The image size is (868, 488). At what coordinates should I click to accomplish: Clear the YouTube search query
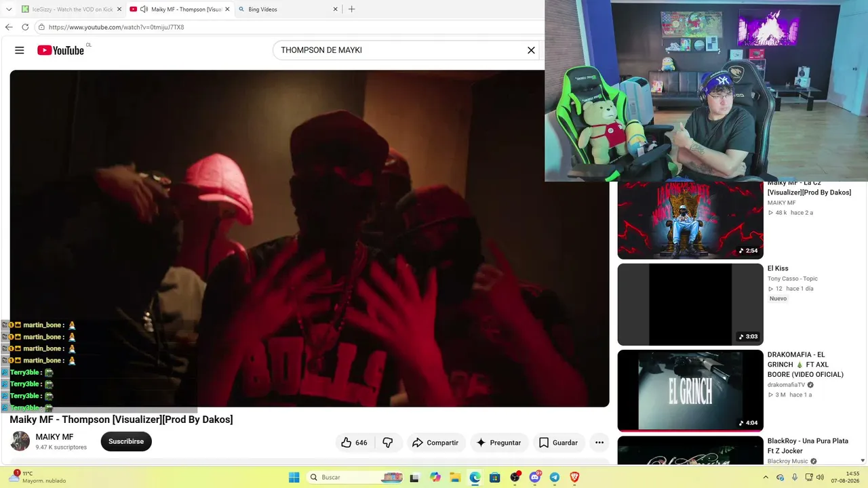pyautogui.click(x=531, y=50)
